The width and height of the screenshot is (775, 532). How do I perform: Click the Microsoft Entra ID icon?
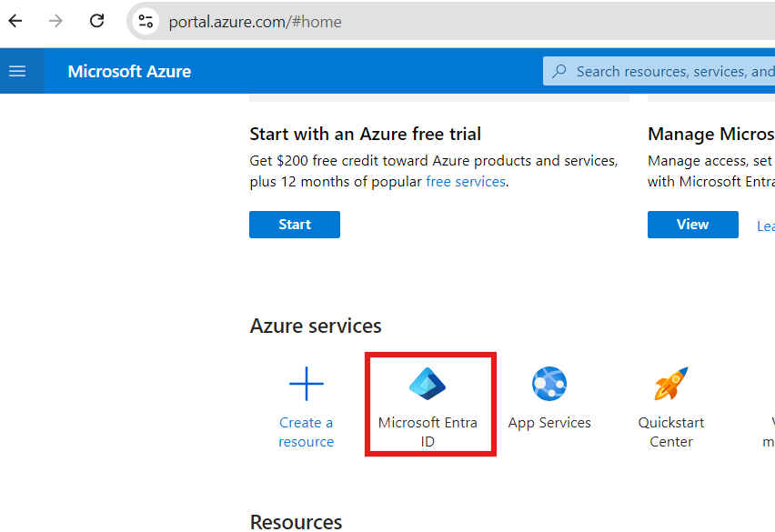click(428, 384)
